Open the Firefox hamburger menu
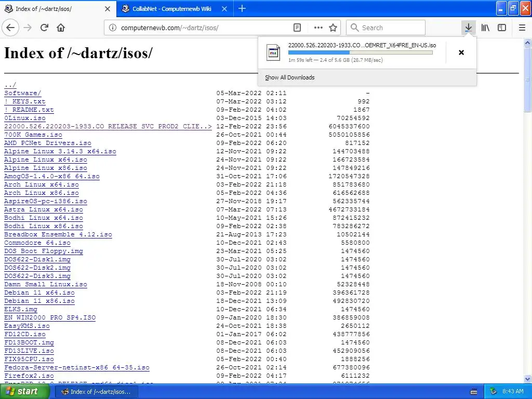This screenshot has width=532, height=399. (522, 28)
